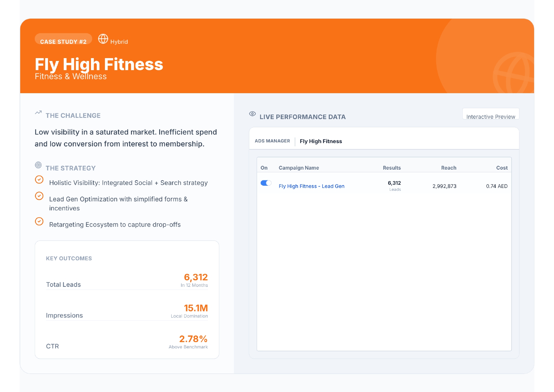Click the Results column header

pos(392,168)
